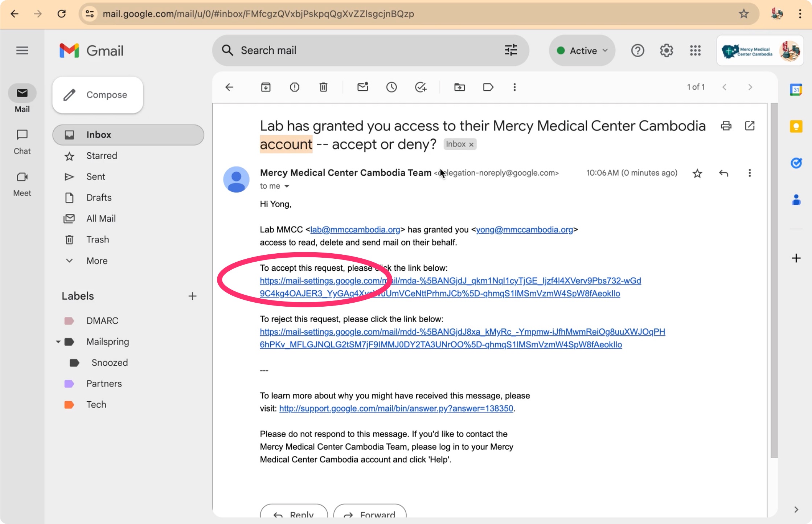Snooze this email with the clock icon
The height and width of the screenshot is (524, 812).
391,87
